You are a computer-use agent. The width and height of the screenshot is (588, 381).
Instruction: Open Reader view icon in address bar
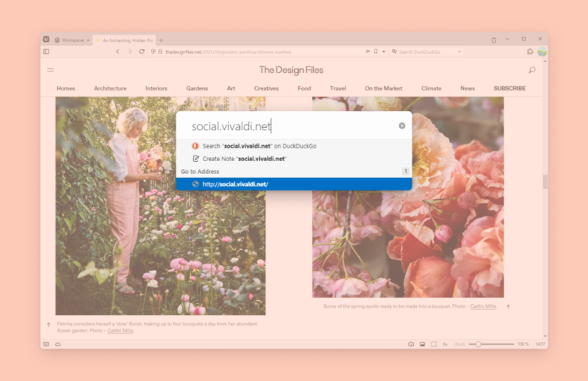click(368, 52)
